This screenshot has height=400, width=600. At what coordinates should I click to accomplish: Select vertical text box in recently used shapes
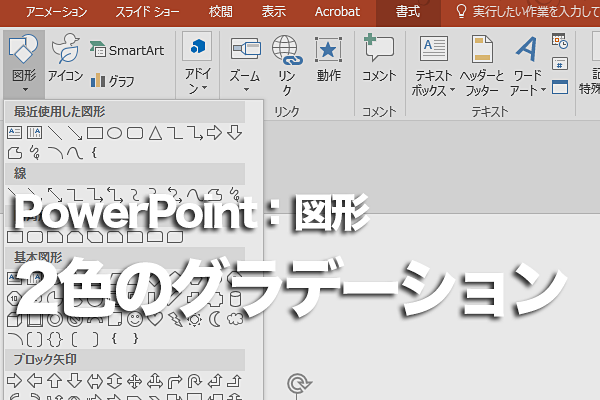click(x=34, y=133)
